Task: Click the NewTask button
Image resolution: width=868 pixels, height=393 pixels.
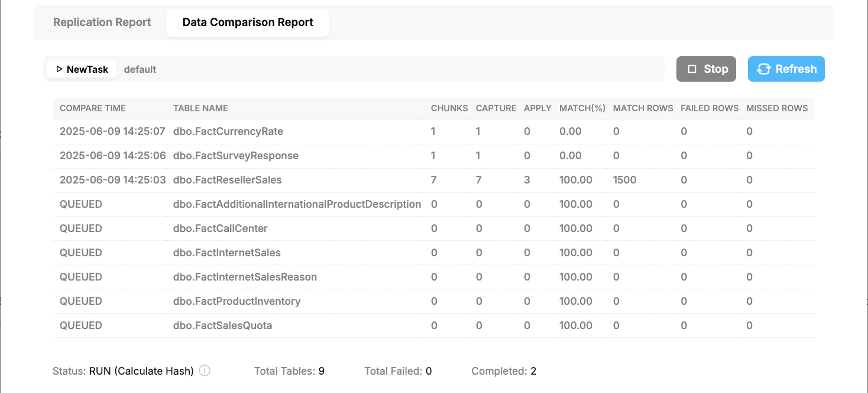Action: point(82,69)
